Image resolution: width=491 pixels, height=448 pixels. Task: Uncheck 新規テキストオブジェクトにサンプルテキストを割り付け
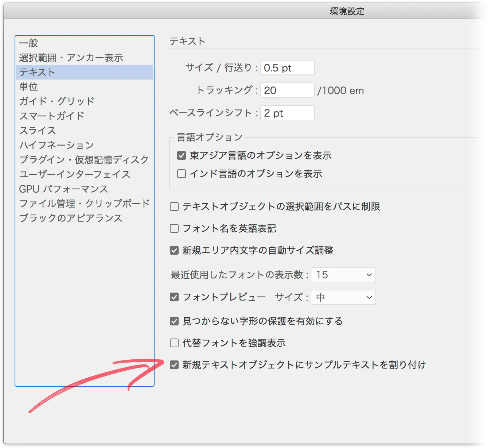[x=174, y=364]
